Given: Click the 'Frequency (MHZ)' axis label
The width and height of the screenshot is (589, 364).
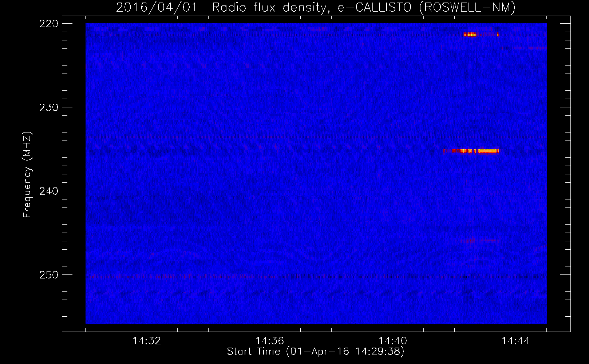Looking at the screenshot, I should point(27,175).
